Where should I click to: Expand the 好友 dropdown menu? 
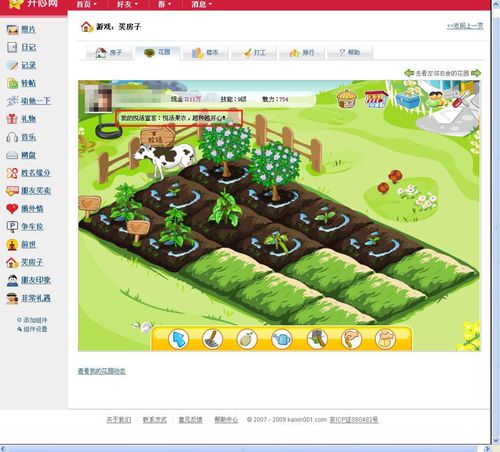(x=127, y=4)
